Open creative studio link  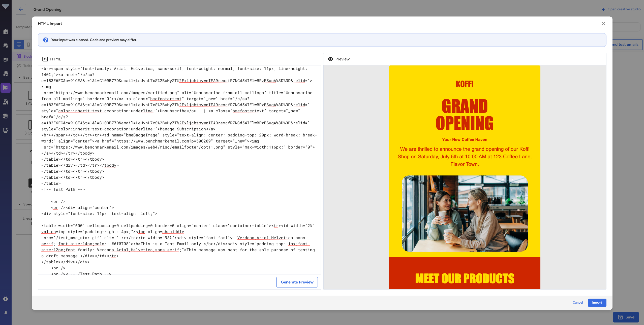(x=621, y=9)
